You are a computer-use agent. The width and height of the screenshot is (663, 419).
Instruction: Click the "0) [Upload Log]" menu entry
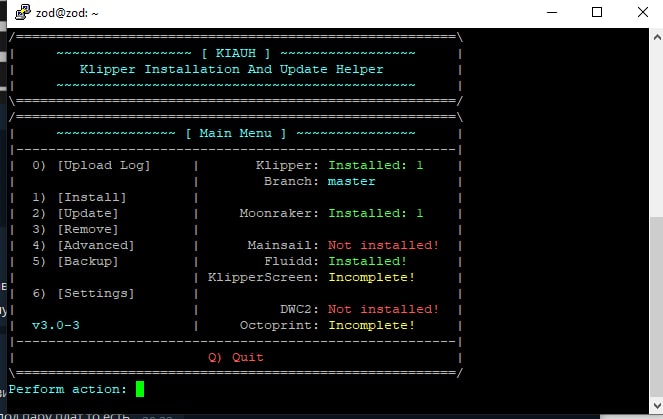(91, 165)
